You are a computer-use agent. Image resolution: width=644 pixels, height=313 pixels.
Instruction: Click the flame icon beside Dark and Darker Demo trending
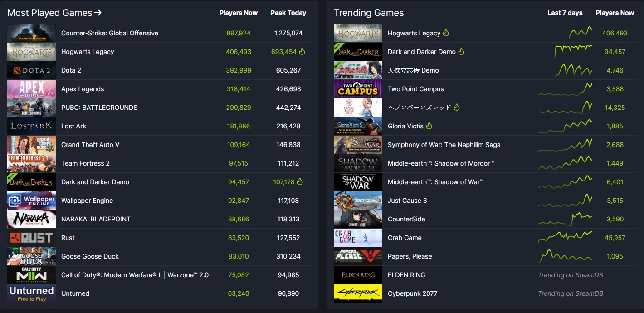pyautogui.click(x=461, y=52)
